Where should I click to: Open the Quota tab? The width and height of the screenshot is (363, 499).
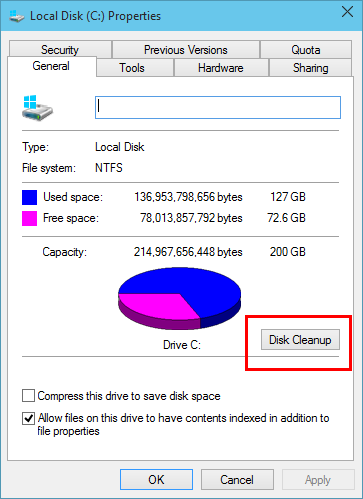click(x=306, y=49)
